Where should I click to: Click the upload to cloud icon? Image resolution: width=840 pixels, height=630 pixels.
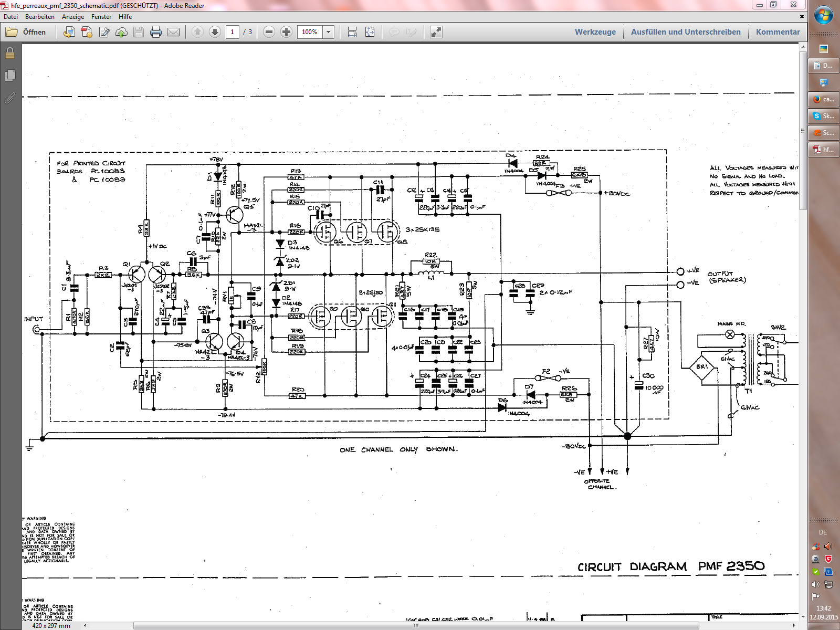(121, 32)
